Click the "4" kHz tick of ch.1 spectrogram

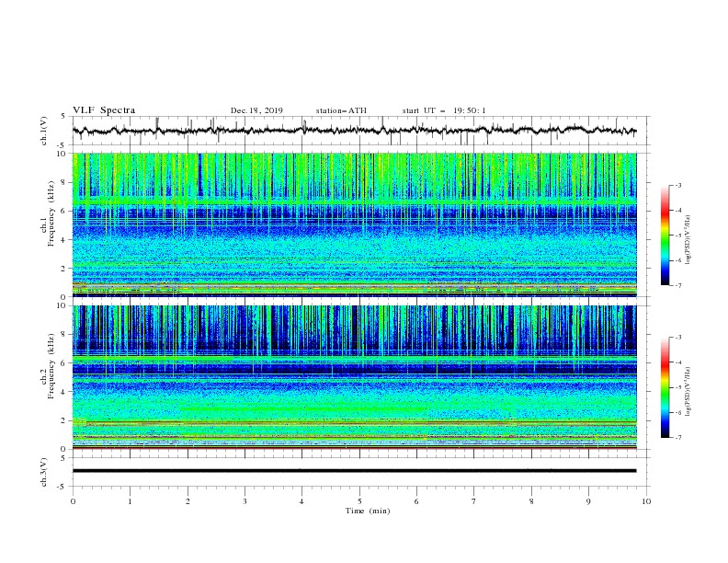pyautogui.click(x=65, y=240)
